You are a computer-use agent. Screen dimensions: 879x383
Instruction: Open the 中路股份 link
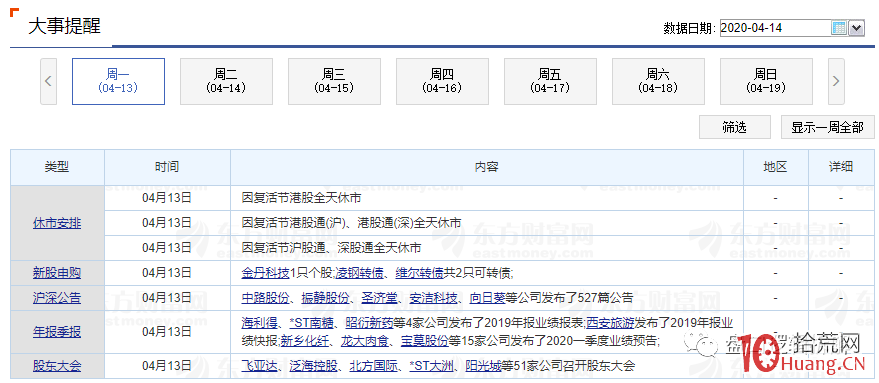click(265, 298)
